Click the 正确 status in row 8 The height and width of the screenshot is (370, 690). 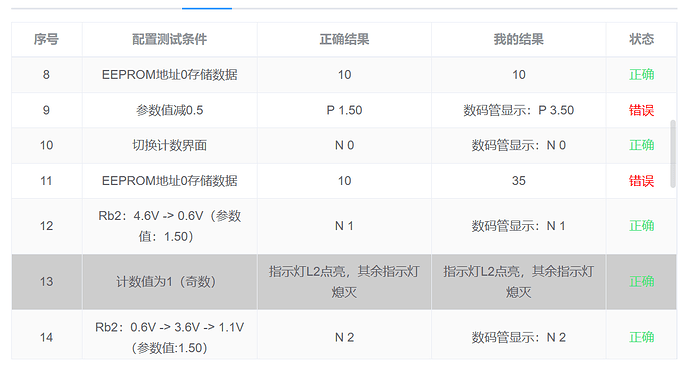641,75
